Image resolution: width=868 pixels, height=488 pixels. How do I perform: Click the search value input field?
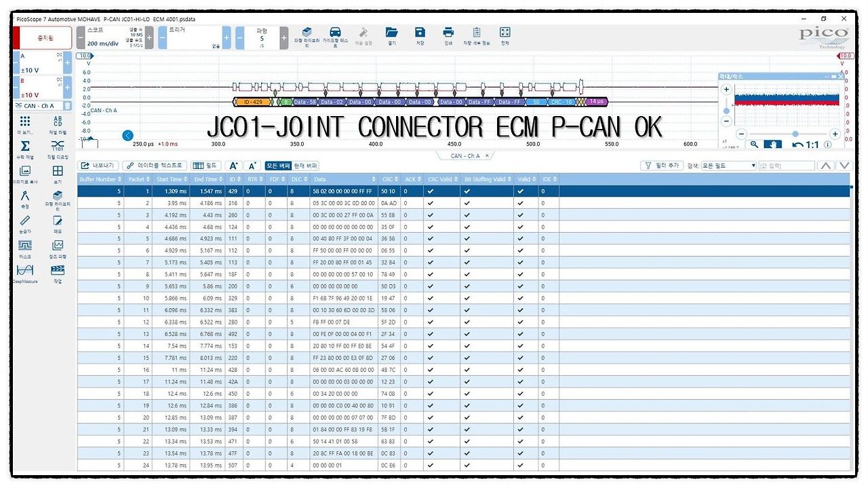[787, 166]
